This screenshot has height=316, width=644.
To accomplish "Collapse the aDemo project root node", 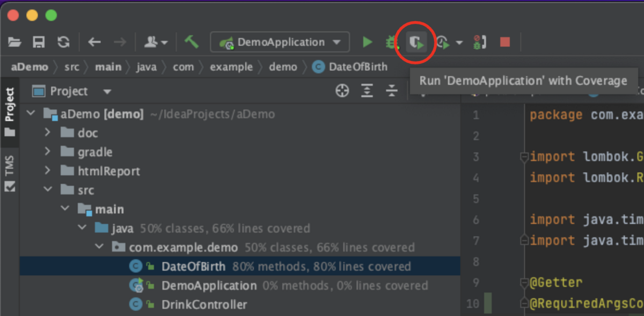I will (x=31, y=113).
